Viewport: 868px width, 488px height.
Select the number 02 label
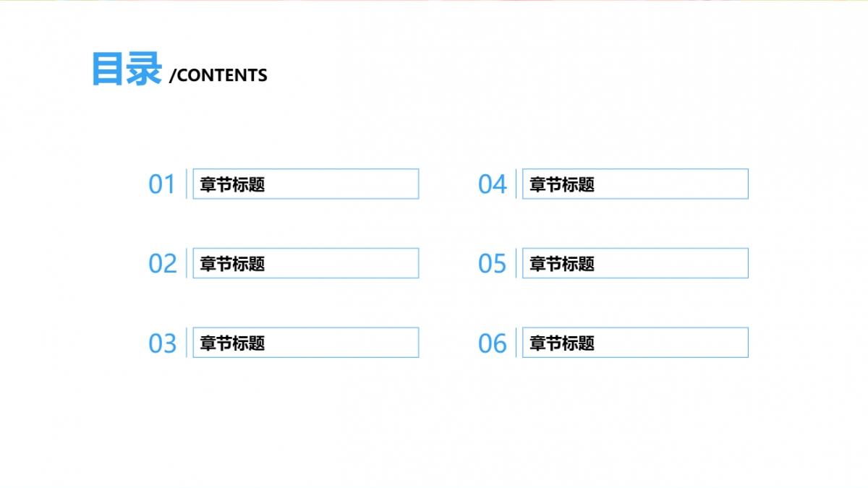point(162,264)
